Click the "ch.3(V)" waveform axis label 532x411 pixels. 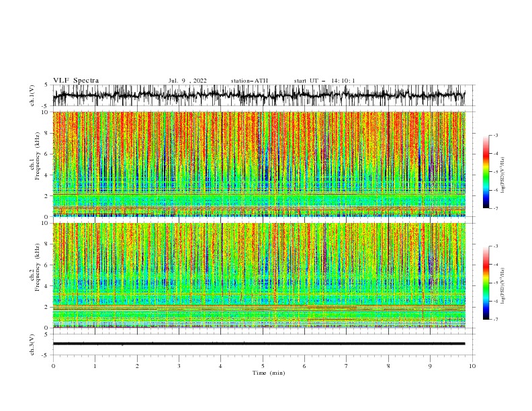[32, 345]
